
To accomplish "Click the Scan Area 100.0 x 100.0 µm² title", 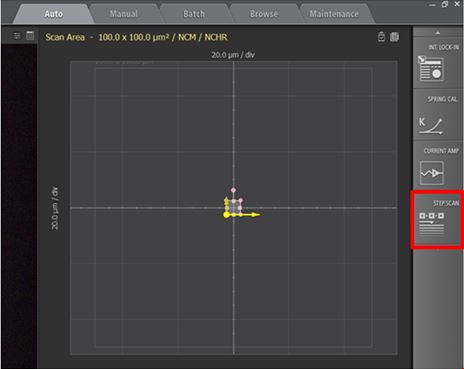I will click(x=136, y=37).
